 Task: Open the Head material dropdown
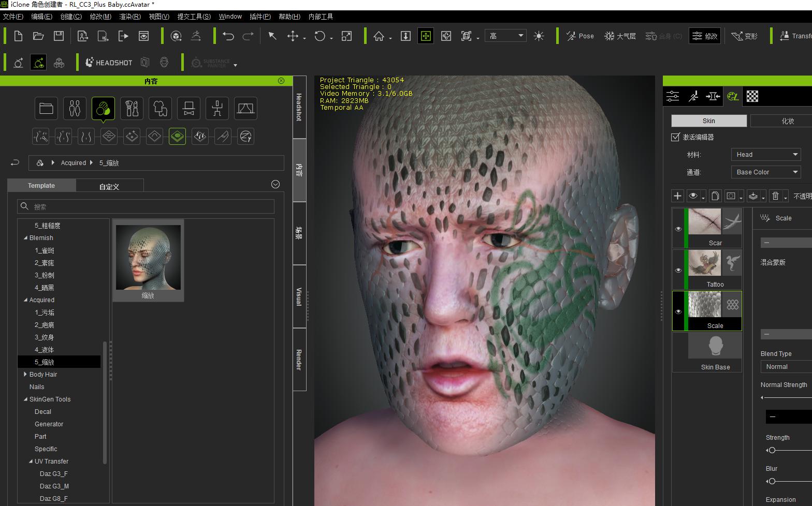(x=766, y=154)
